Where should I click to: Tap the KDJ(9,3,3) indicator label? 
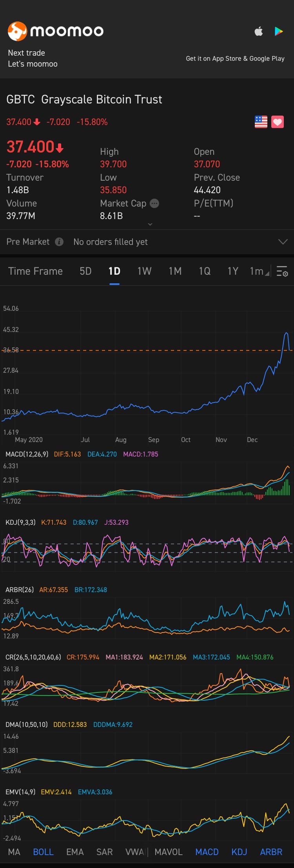(20, 522)
